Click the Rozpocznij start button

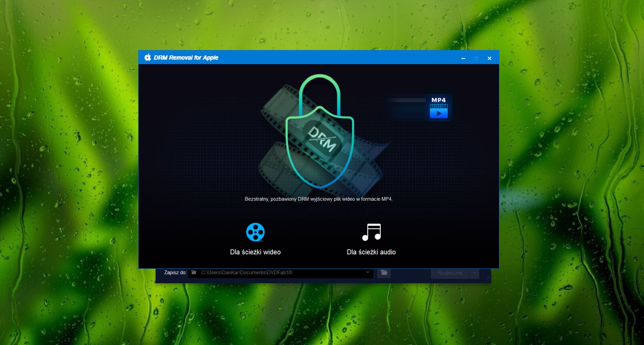point(450,273)
